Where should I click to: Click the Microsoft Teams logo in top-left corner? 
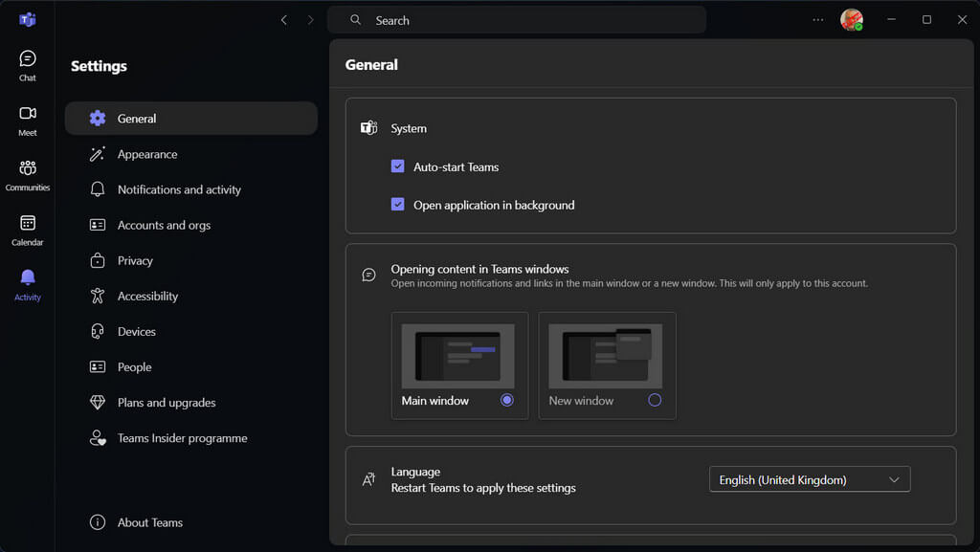tap(28, 20)
